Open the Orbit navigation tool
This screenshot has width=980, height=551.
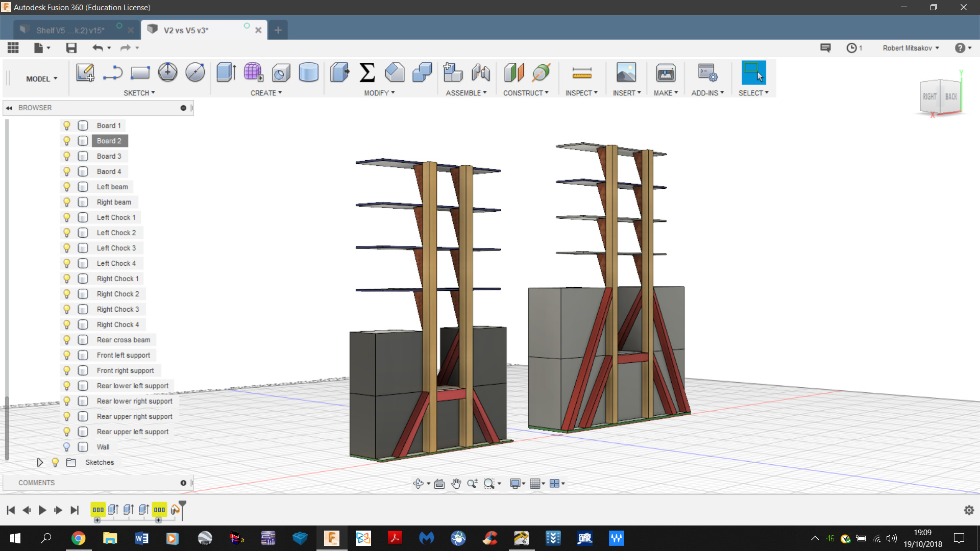point(419,483)
